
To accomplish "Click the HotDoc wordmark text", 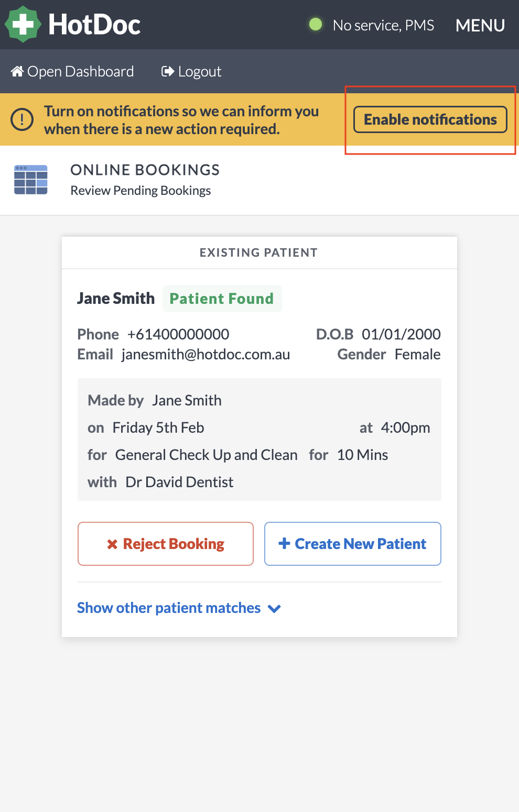I will click(94, 25).
